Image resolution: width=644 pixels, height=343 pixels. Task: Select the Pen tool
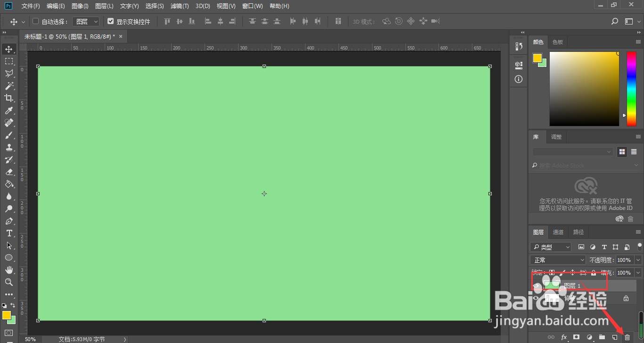pyautogui.click(x=9, y=221)
